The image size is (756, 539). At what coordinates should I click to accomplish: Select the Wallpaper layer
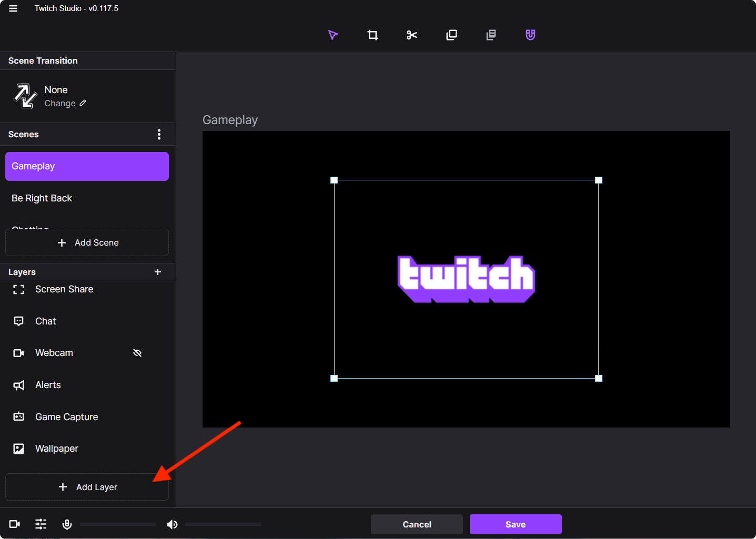click(x=87, y=449)
